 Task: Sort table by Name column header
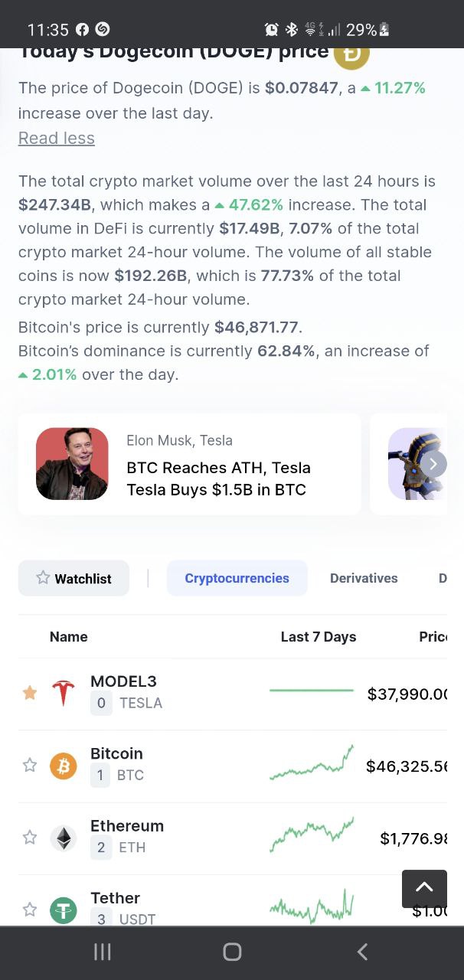click(x=69, y=637)
